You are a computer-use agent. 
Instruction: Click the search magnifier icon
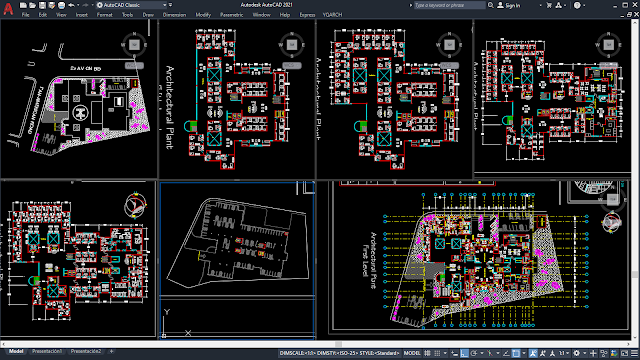(x=491, y=5)
